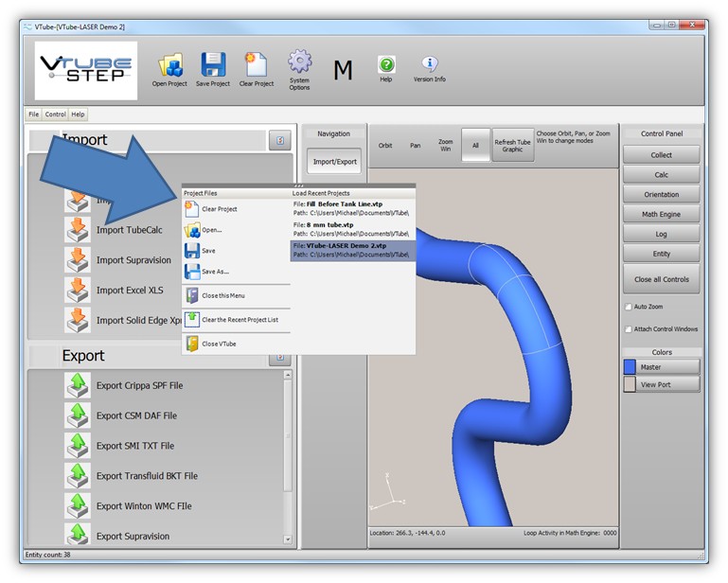Open the File menu
This screenshot has height=583, width=728.
(x=34, y=115)
